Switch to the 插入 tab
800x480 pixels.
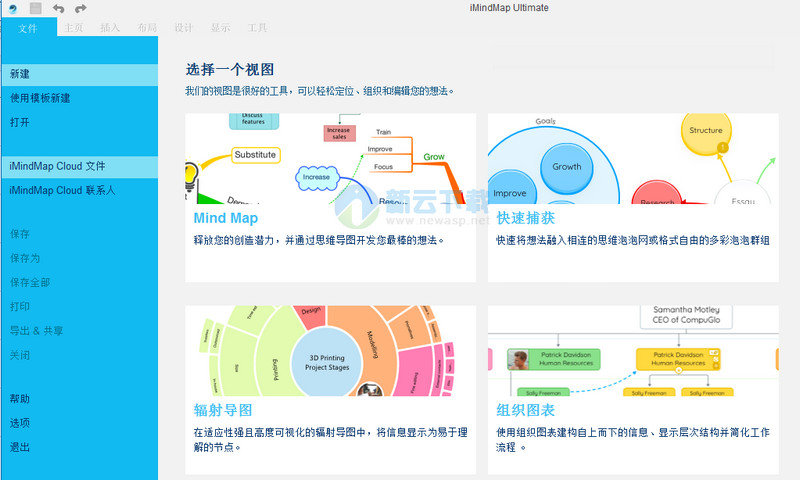[x=110, y=28]
